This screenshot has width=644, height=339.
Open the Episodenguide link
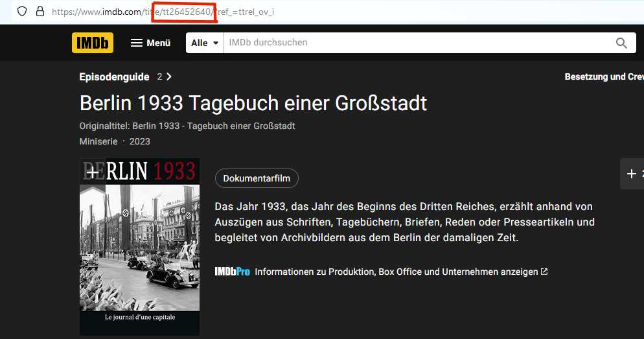click(114, 77)
